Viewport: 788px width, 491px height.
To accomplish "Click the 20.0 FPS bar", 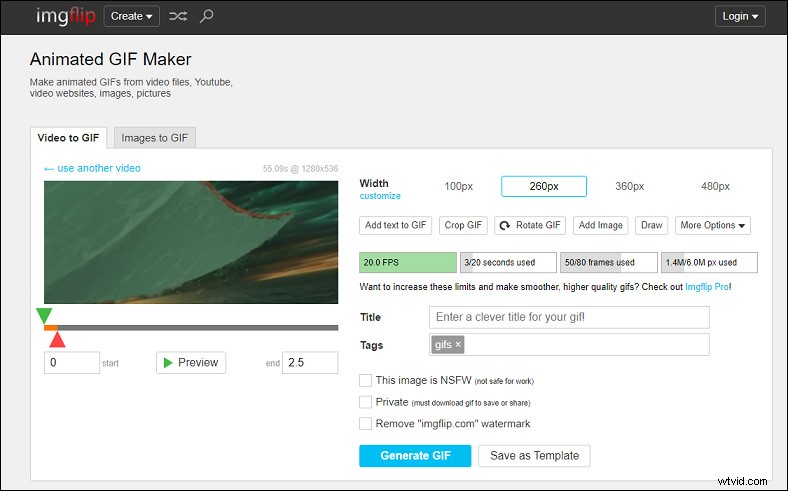I will click(408, 262).
